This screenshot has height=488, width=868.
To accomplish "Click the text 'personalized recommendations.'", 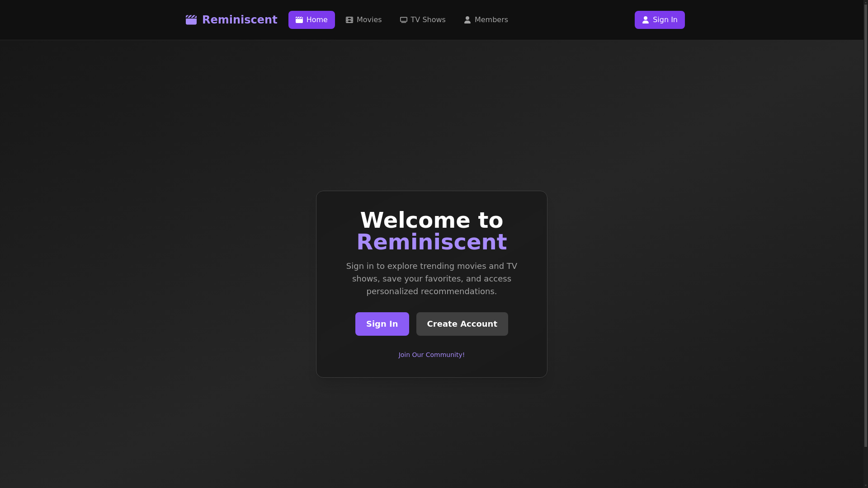I will [432, 291].
